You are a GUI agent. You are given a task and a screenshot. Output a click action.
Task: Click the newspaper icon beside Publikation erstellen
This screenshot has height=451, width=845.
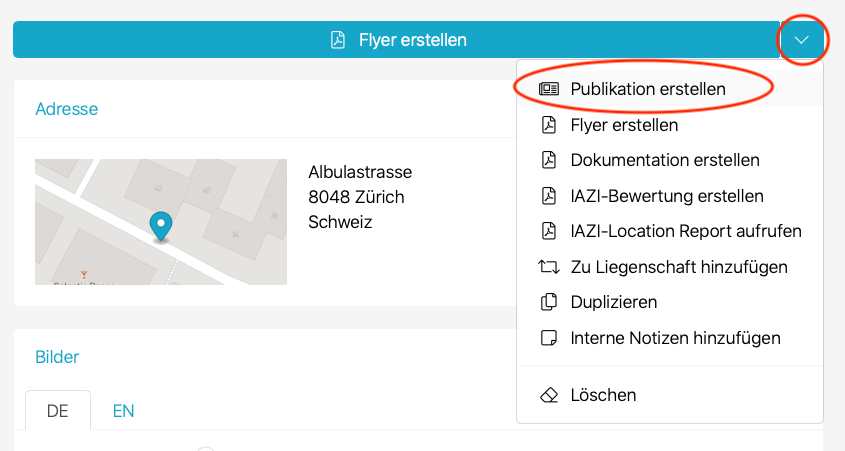(x=548, y=89)
